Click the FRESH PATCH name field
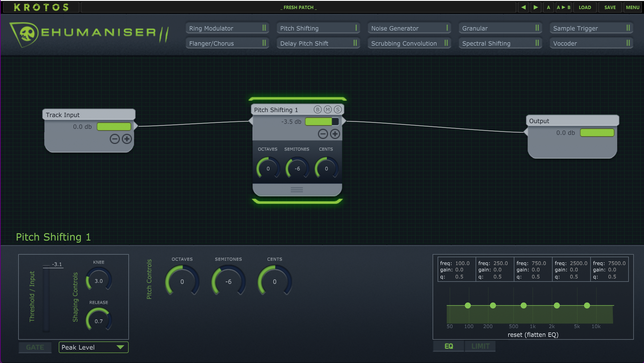Image resolution: width=644 pixels, height=363 pixels. (298, 7)
